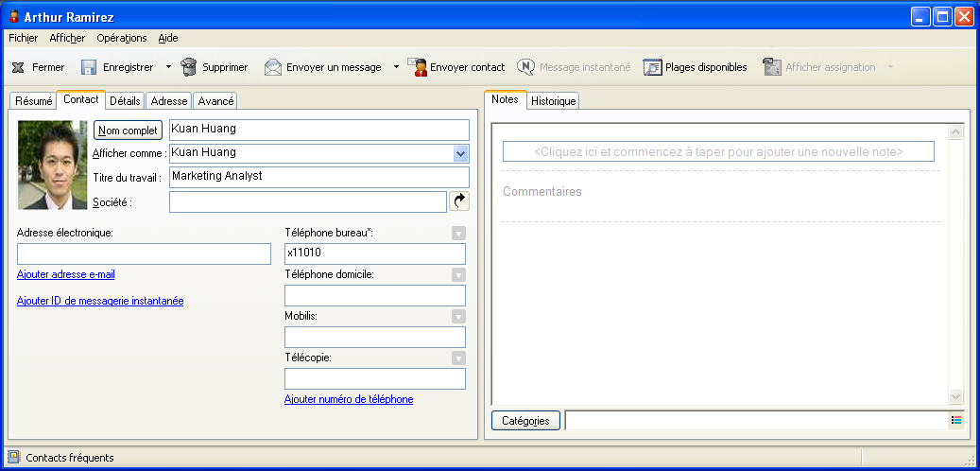The image size is (980, 471).
Task: Click the Envoyer contact icon
Action: [x=417, y=67]
